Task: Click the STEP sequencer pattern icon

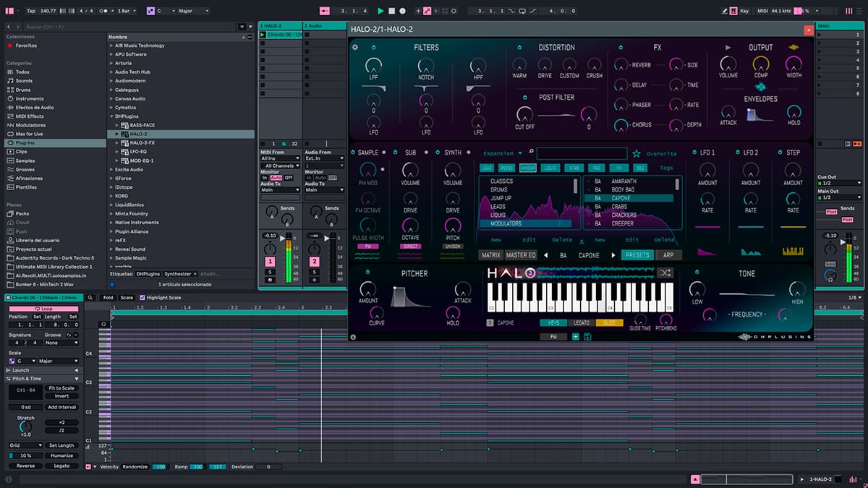Action: [x=793, y=252]
